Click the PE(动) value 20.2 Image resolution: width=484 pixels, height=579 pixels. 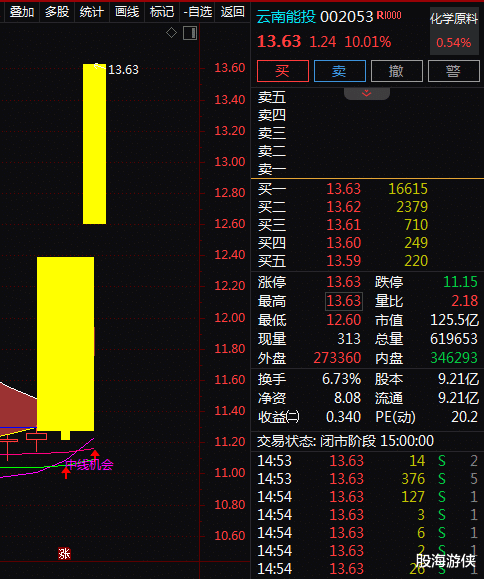[465, 417]
